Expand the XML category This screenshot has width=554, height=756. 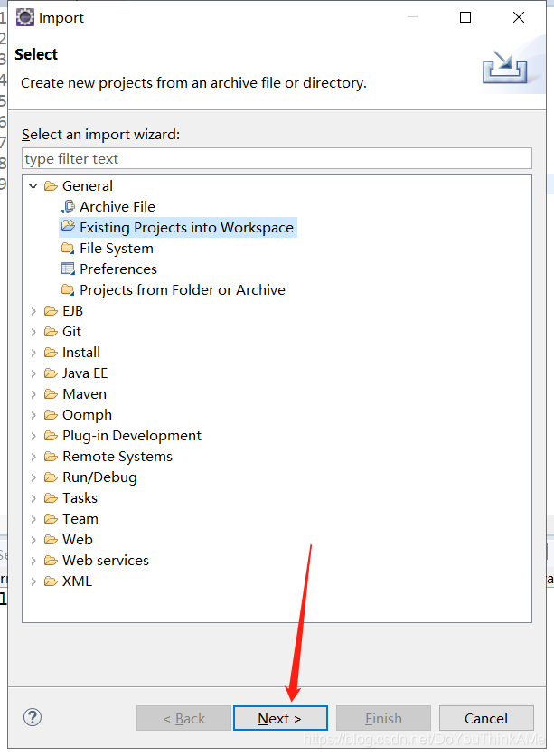point(33,581)
